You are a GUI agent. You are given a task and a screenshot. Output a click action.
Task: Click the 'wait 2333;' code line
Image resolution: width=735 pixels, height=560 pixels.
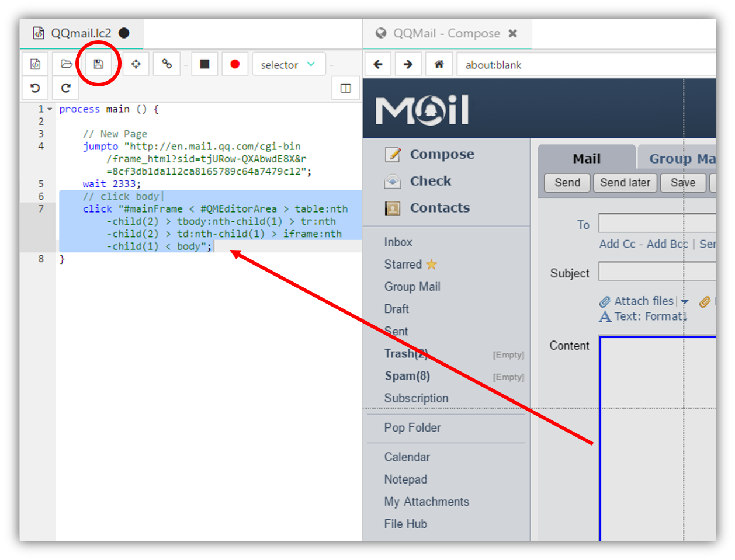112,184
